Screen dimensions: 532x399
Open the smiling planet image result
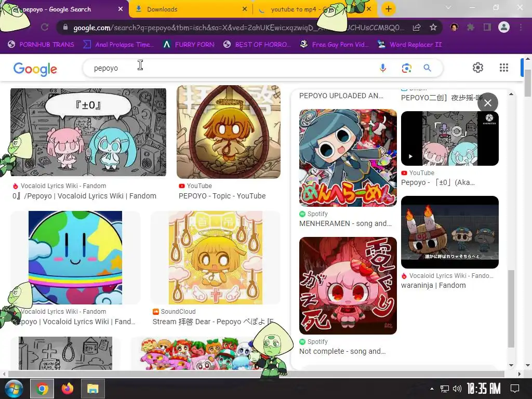75,258
